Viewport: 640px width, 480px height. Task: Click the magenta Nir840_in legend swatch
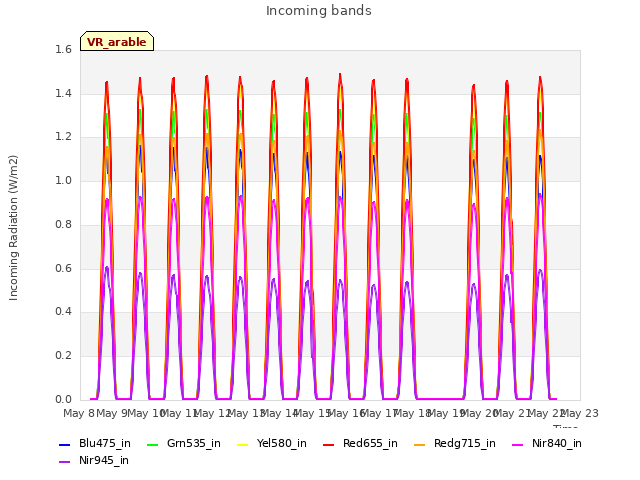pyautogui.click(x=518, y=445)
